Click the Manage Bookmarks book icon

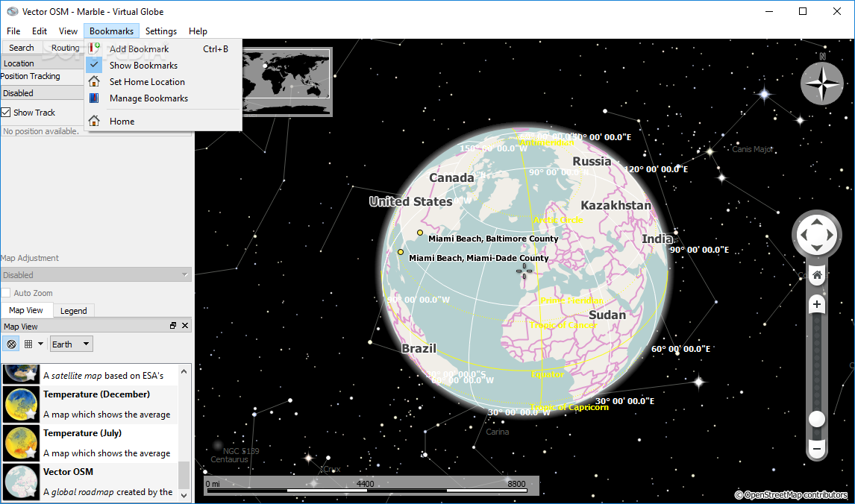coord(94,98)
